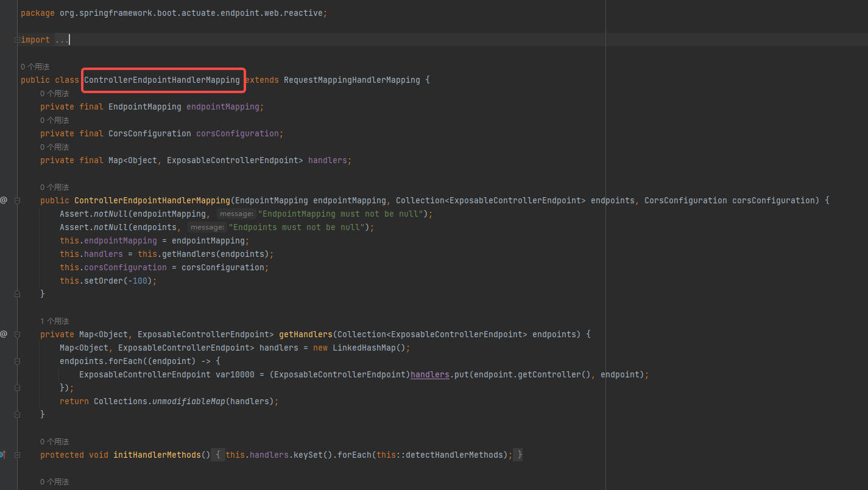Click underlined handlers before .put call
Viewport: 868px width, 490px height.
(x=430, y=374)
